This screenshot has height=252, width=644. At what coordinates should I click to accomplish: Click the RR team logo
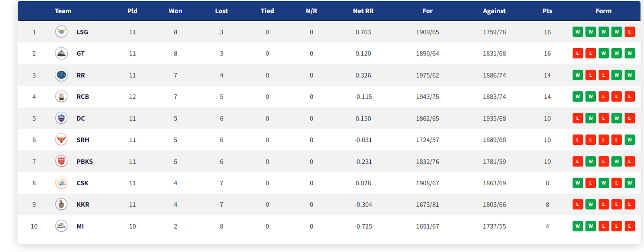pos(61,75)
